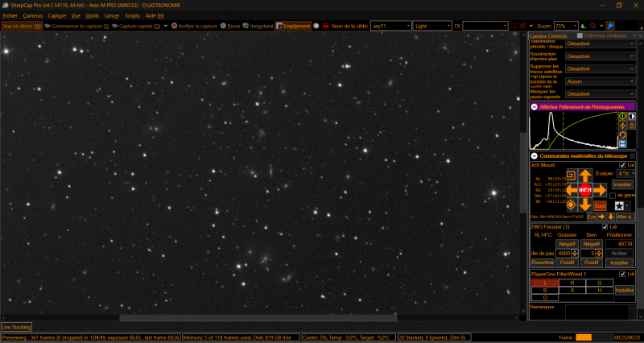Slew the mount right with the large right arrow
The height and width of the screenshot is (343, 644).
pyautogui.click(x=600, y=190)
